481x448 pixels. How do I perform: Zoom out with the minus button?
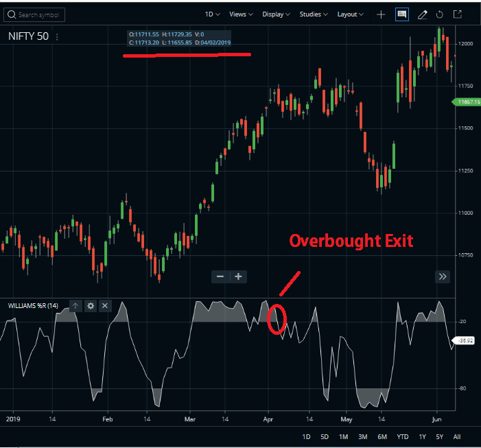pos(220,276)
